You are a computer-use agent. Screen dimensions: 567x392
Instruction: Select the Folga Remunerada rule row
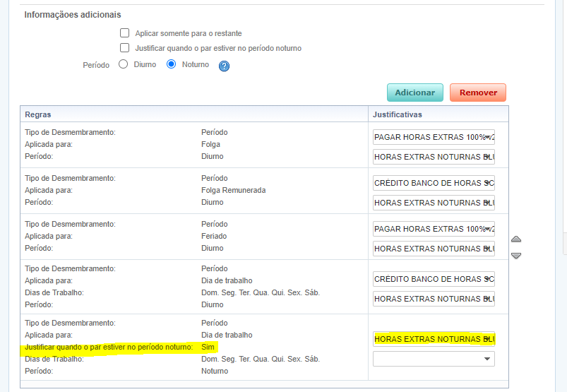[194, 191]
